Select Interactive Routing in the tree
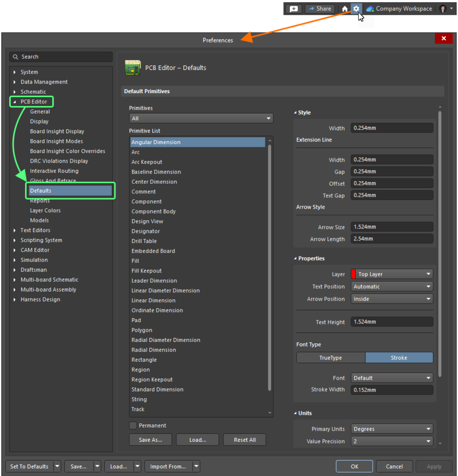 (54, 171)
